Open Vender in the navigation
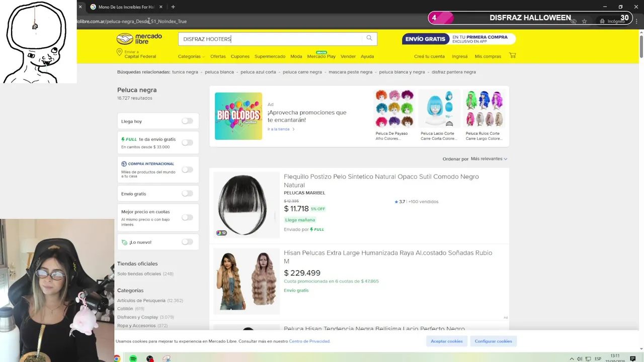644x362 pixels. tap(348, 56)
